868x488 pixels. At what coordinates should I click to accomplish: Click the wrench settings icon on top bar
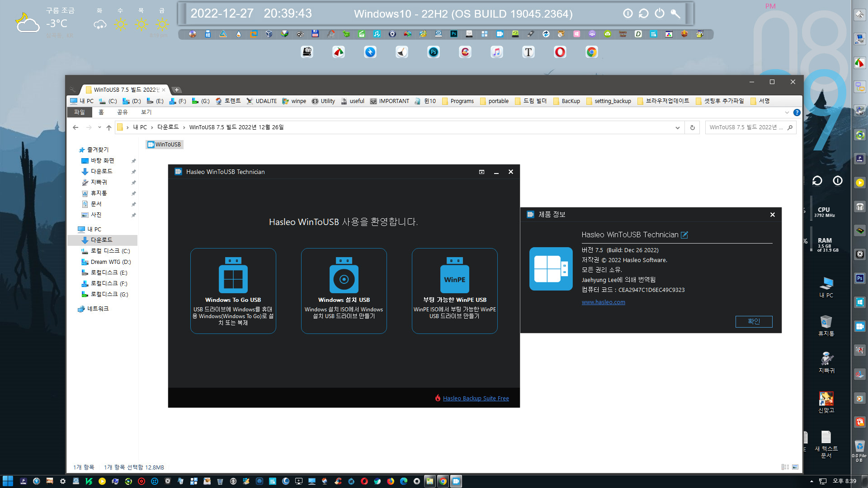tap(675, 14)
